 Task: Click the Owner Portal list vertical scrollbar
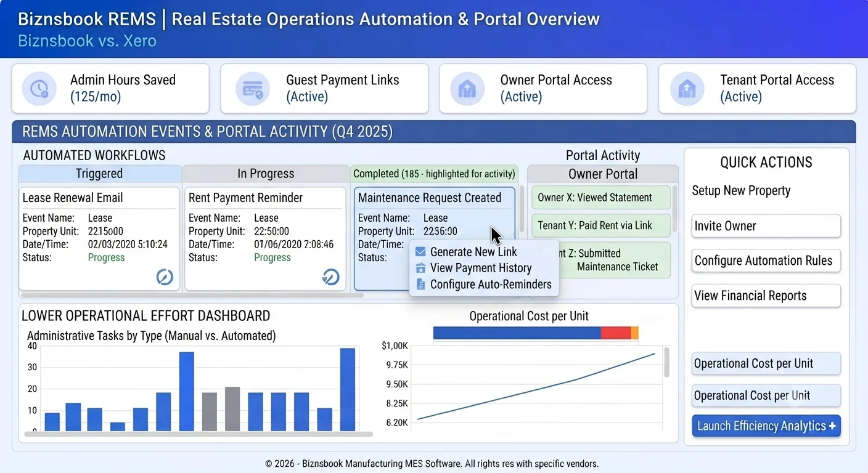click(674, 208)
